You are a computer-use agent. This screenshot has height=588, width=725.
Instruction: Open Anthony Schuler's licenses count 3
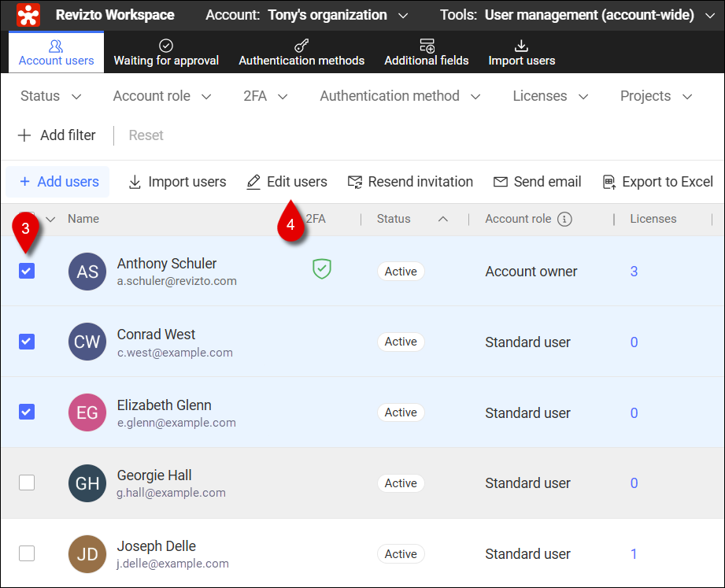click(634, 272)
